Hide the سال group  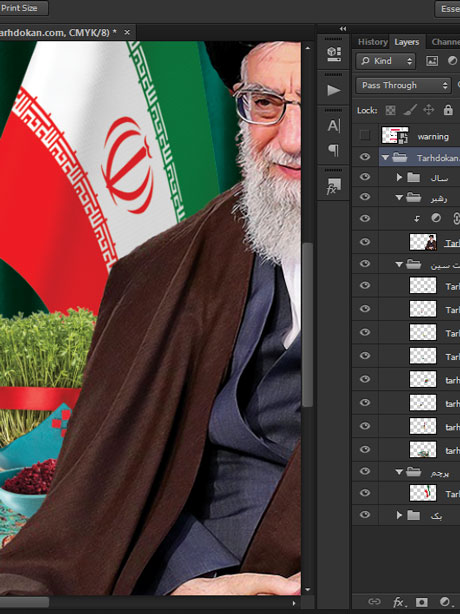[365, 177]
